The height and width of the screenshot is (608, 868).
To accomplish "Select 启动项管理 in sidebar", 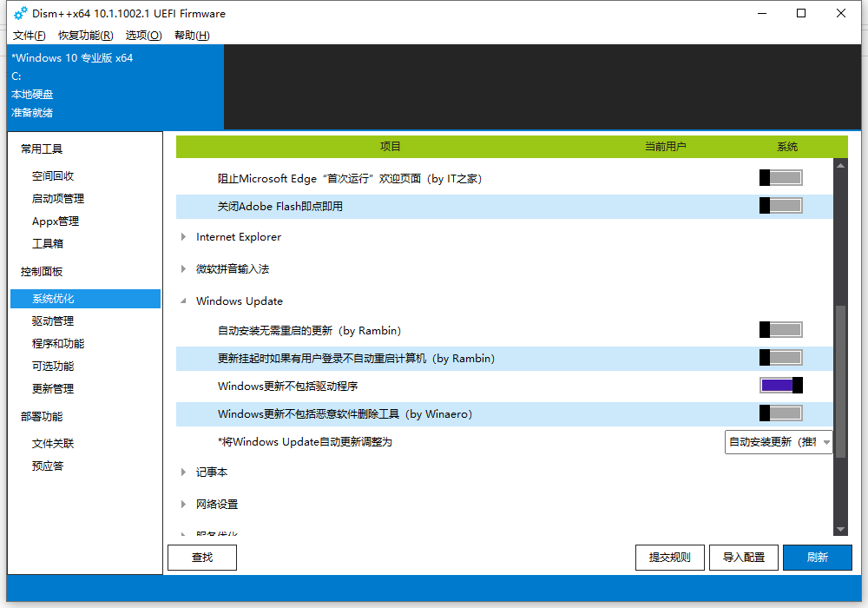I will pyautogui.click(x=58, y=199).
